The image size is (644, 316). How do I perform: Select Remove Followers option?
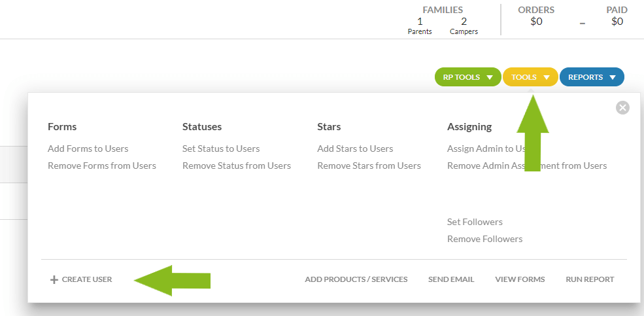pyautogui.click(x=484, y=239)
